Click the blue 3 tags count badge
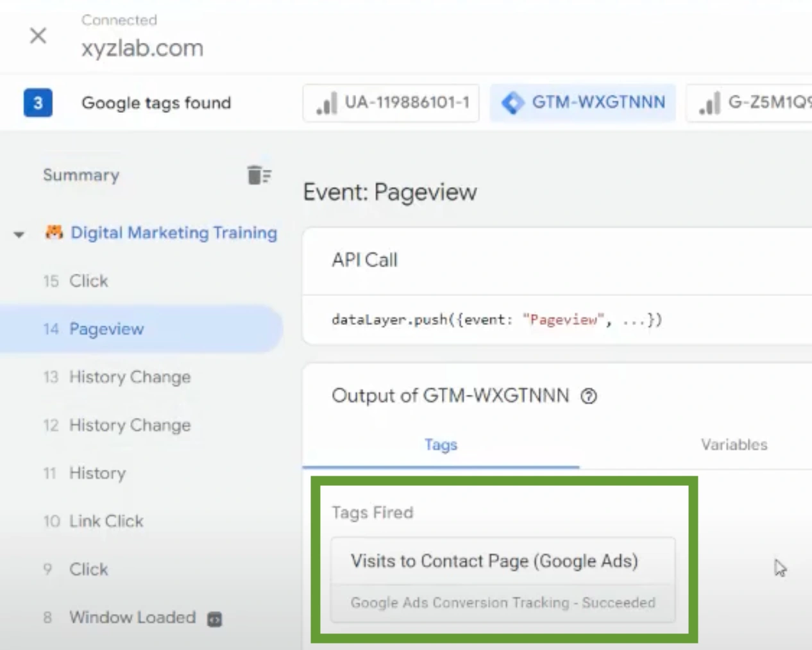Viewport: 812px width, 650px height. tap(38, 103)
